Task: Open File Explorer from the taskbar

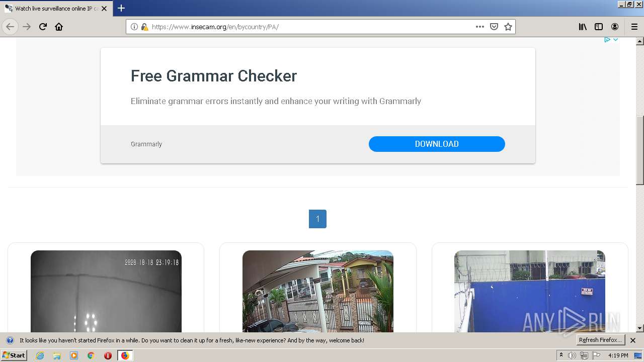Action: pyautogui.click(x=57, y=355)
